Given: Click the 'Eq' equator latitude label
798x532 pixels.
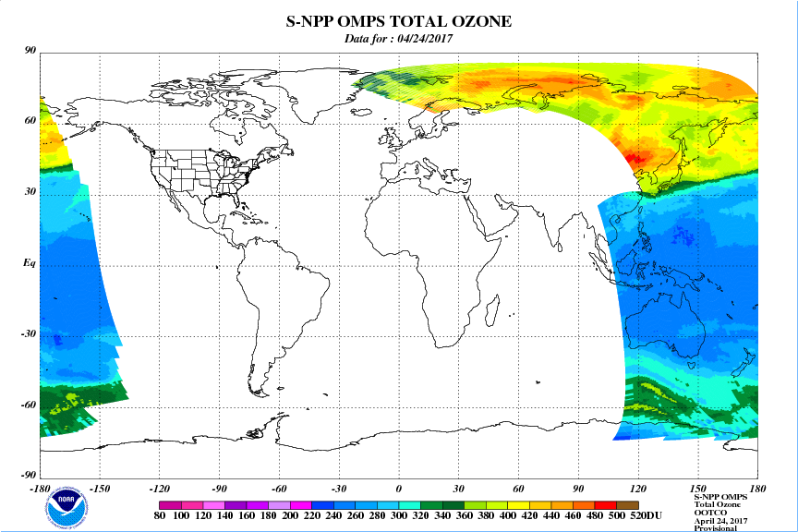Looking at the screenshot, I should (30, 263).
